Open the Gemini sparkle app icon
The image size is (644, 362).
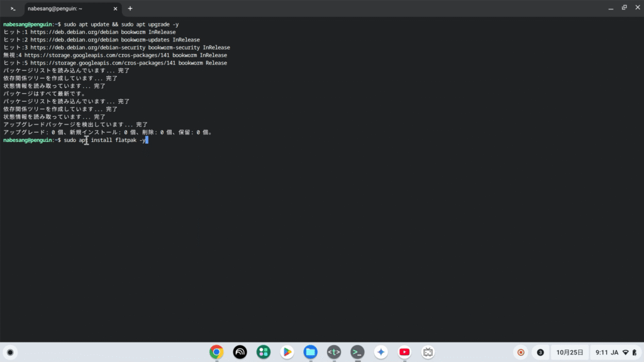click(380, 353)
